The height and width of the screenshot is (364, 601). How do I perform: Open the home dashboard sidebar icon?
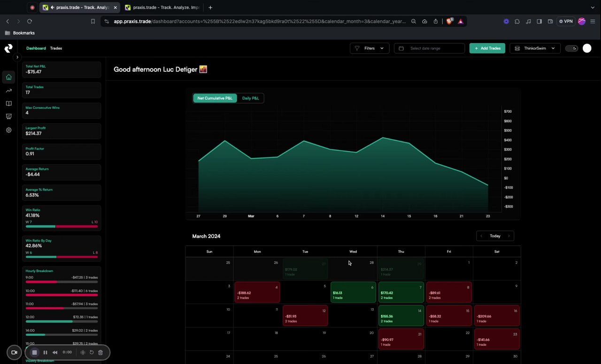(8, 77)
